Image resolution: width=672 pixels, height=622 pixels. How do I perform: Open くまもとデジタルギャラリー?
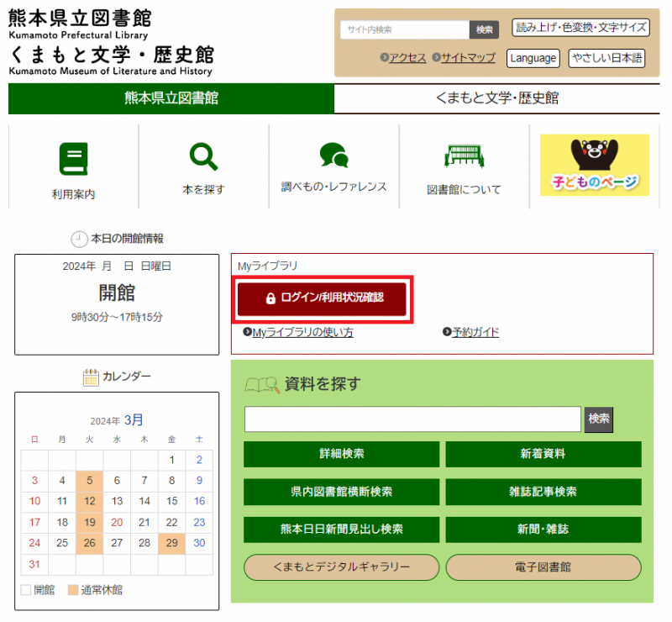(342, 567)
